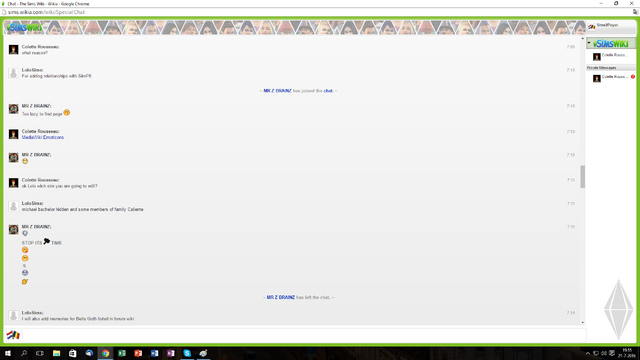Click own user avatar at top right
This screenshot has height=360, width=640.
[x=591, y=27]
